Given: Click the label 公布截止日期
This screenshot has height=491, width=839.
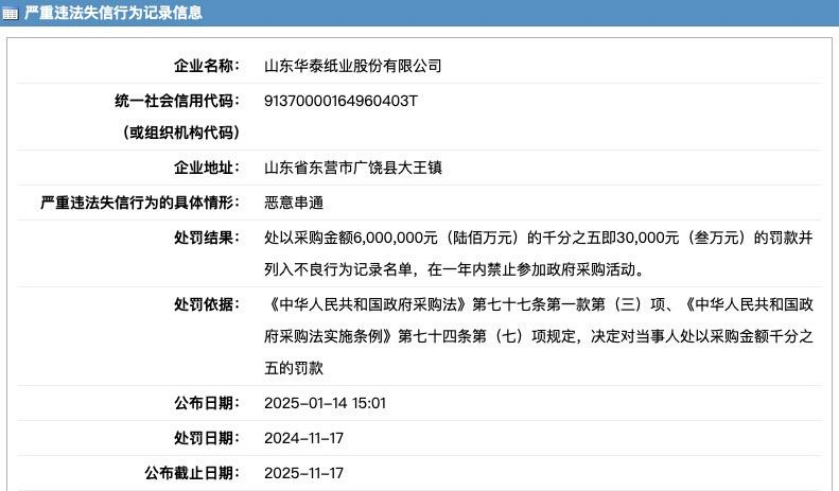Looking at the screenshot, I should coord(192,473).
